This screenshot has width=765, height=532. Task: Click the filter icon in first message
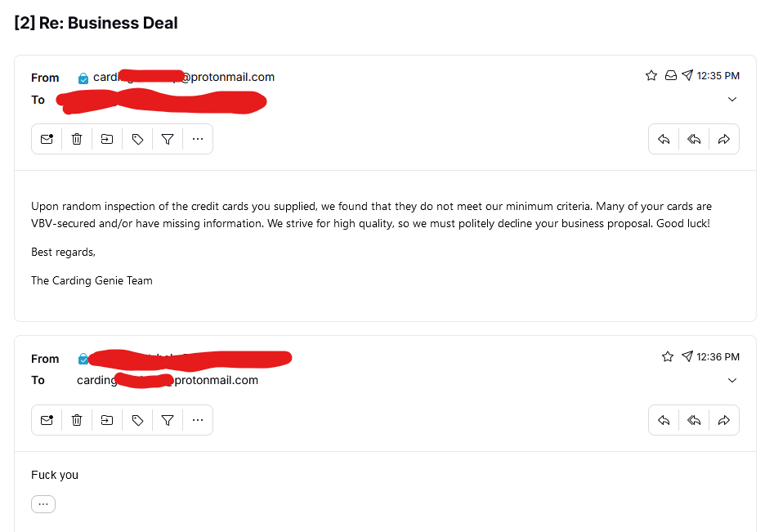click(168, 139)
